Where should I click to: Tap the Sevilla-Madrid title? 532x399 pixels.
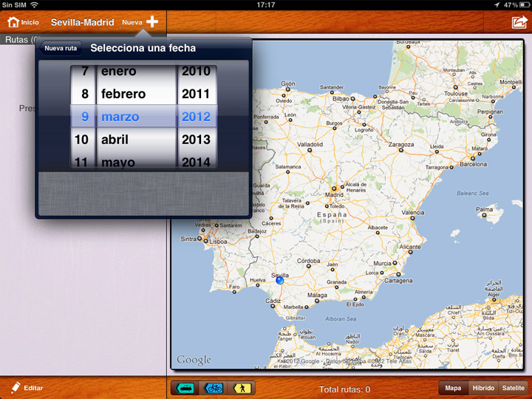point(82,22)
